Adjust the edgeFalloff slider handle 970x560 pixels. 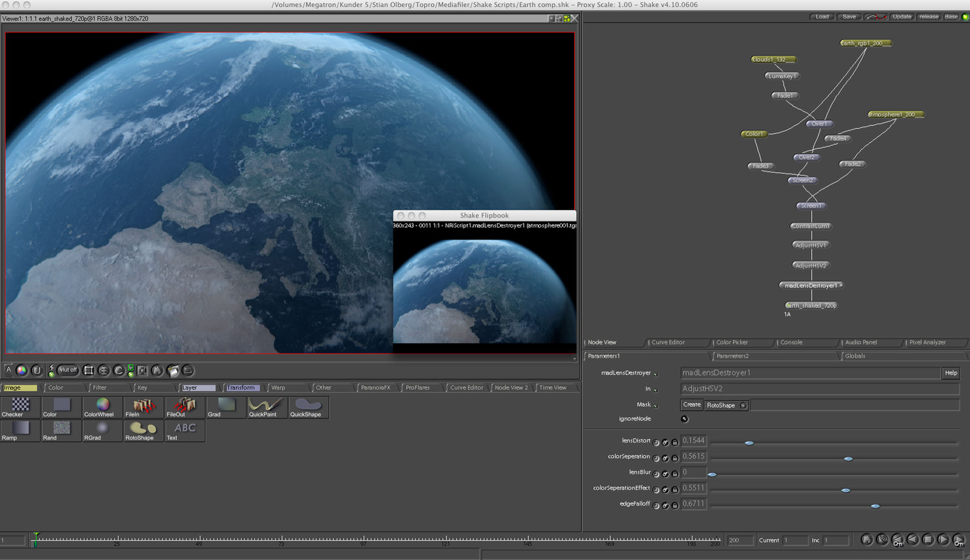(x=875, y=506)
